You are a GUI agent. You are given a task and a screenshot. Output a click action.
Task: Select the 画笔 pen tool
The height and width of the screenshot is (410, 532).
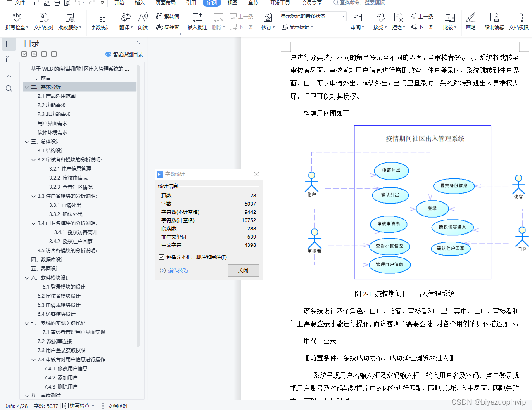tap(470, 21)
